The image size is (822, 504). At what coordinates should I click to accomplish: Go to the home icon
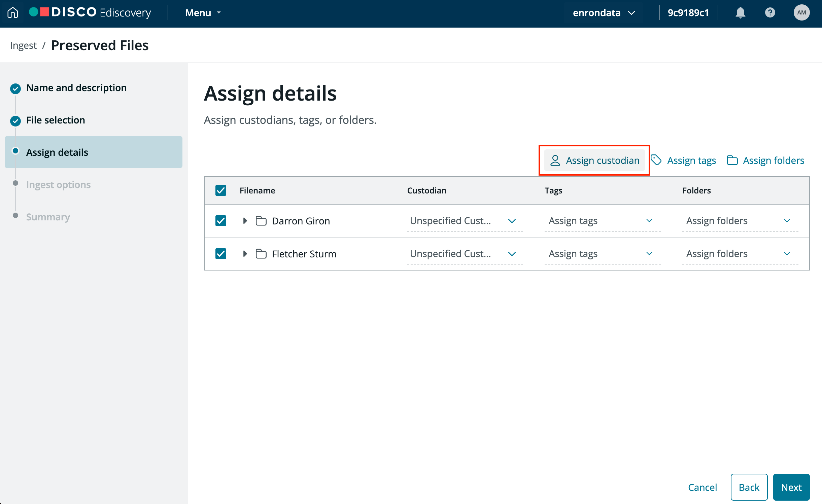point(13,12)
